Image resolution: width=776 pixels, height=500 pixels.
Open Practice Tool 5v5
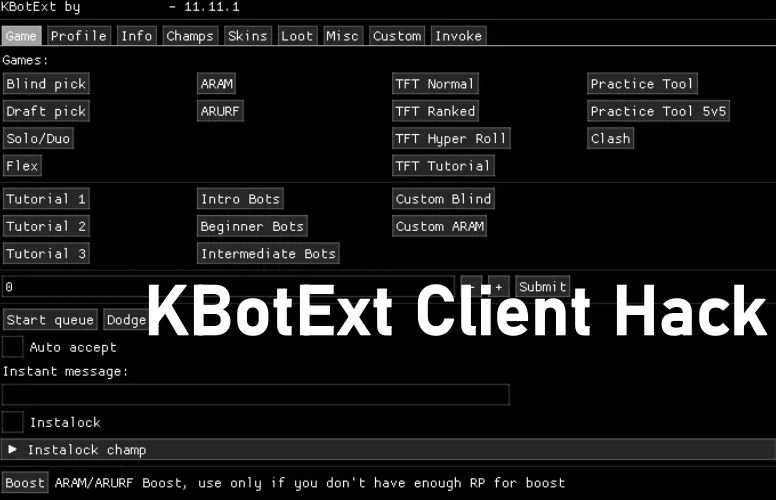[x=658, y=111]
